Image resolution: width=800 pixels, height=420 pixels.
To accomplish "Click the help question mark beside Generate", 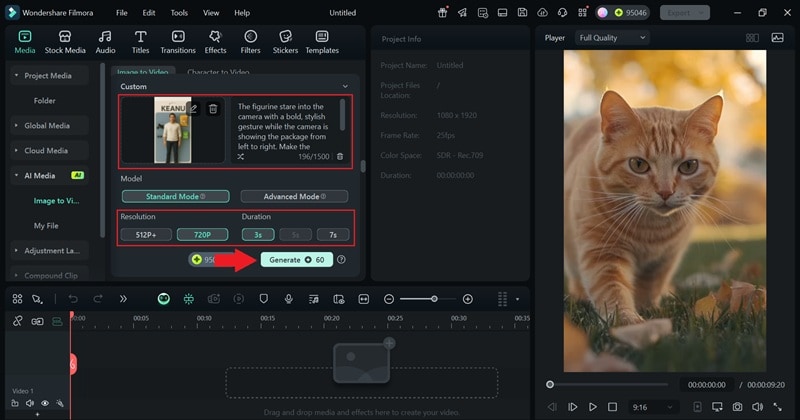I will pos(341,260).
